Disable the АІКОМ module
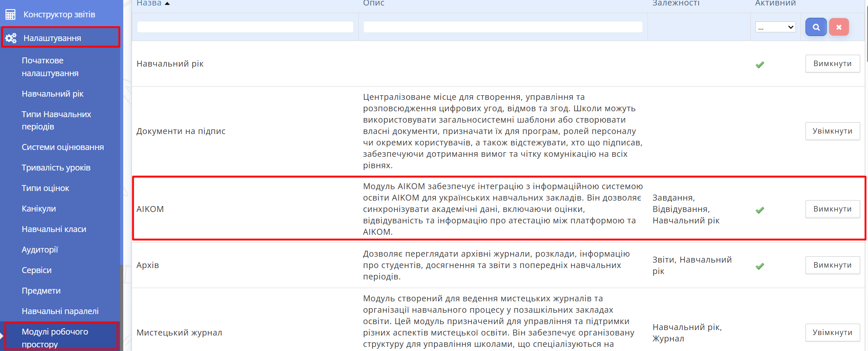Image resolution: width=868 pixels, height=351 pixels. [x=832, y=209]
